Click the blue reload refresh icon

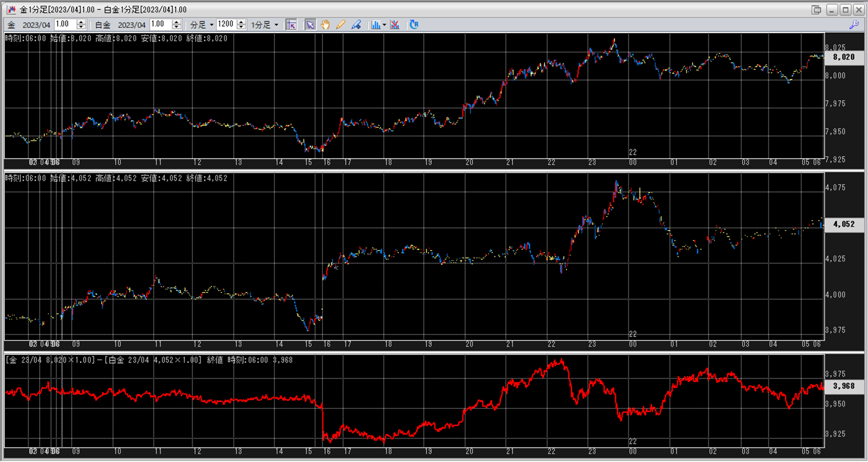coord(414,25)
